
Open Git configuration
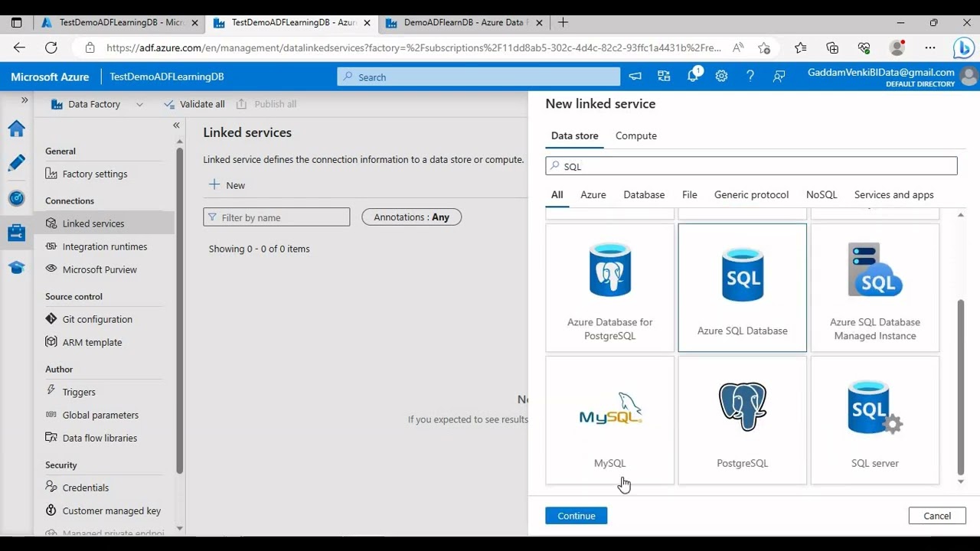coord(97,319)
